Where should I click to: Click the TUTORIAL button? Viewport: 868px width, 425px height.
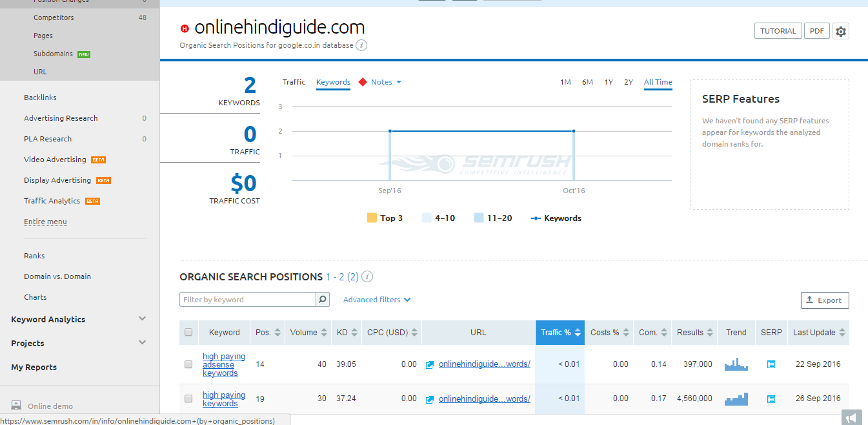[778, 31]
